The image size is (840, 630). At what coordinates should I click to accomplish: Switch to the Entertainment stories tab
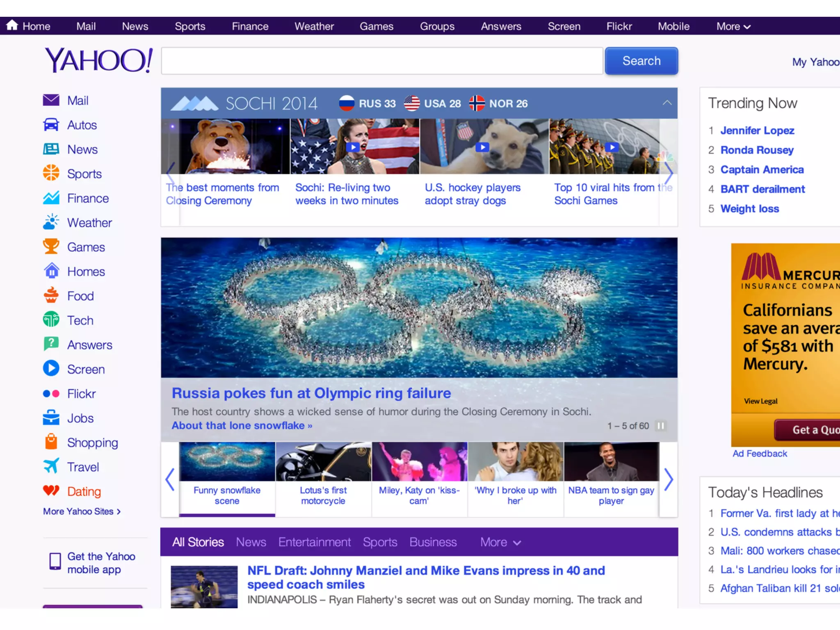tap(314, 542)
